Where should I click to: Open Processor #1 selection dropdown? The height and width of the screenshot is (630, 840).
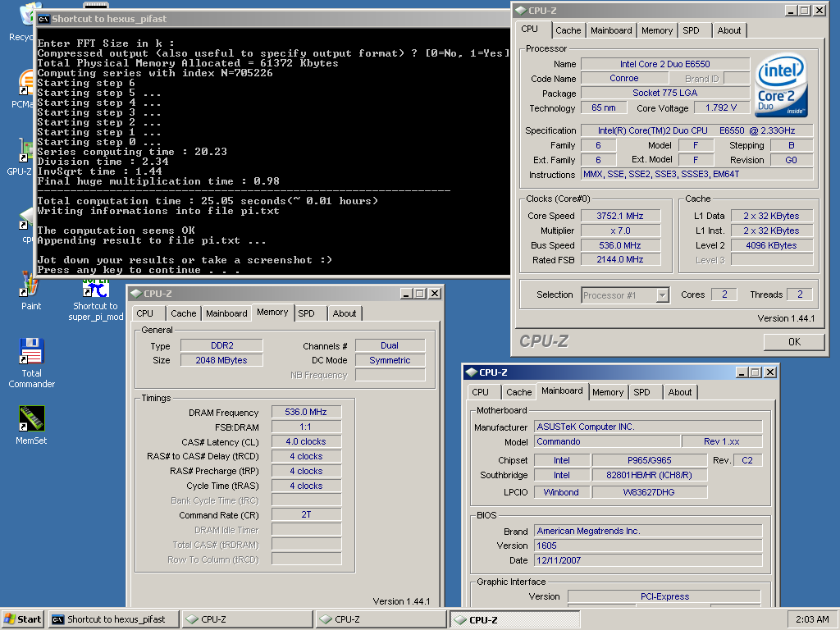pyautogui.click(x=663, y=295)
